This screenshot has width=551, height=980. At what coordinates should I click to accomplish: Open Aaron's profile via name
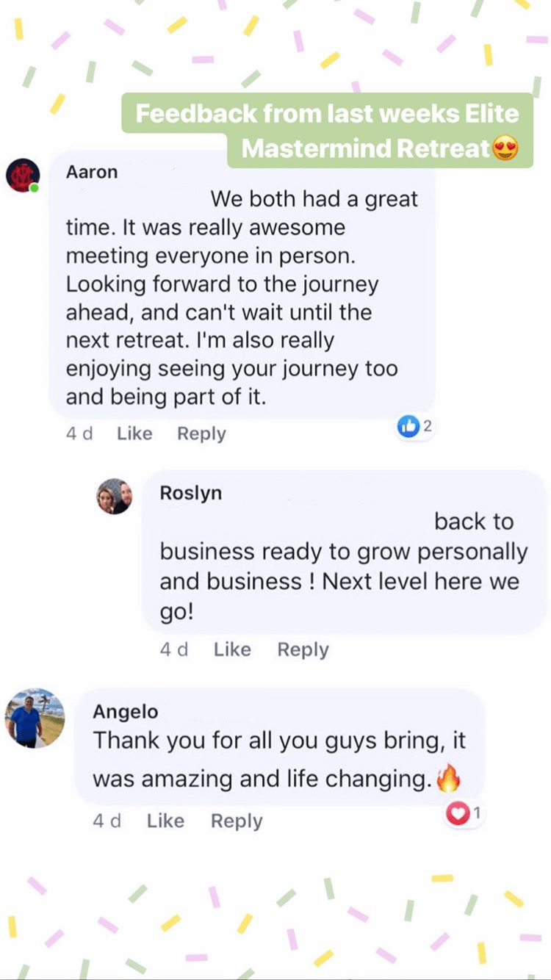click(x=92, y=172)
